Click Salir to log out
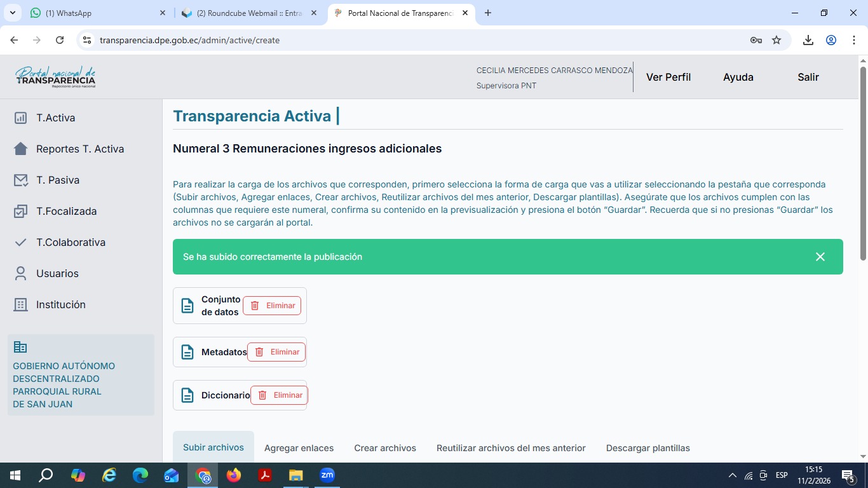The height and width of the screenshot is (488, 868). pyautogui.click(x=808, y=77)
